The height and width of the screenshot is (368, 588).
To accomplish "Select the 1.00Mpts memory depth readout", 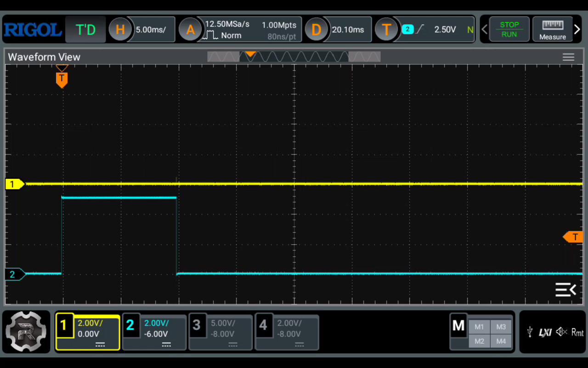I will point(279,25).
